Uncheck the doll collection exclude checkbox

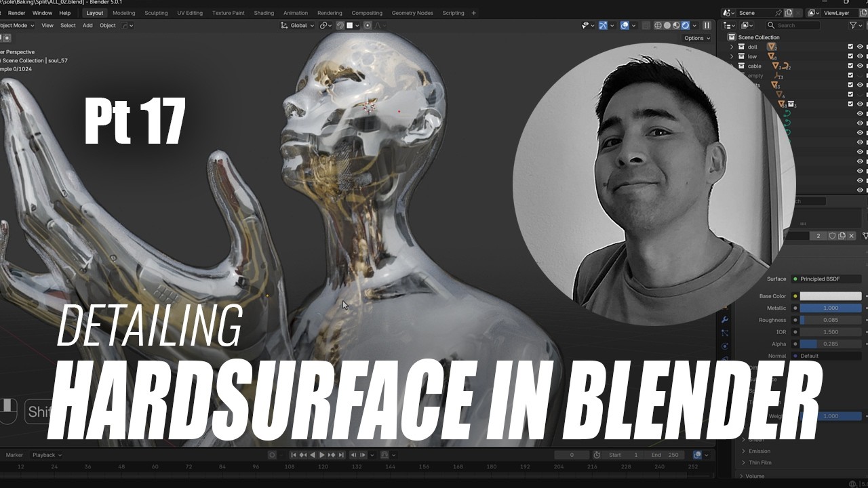[850, 47]
